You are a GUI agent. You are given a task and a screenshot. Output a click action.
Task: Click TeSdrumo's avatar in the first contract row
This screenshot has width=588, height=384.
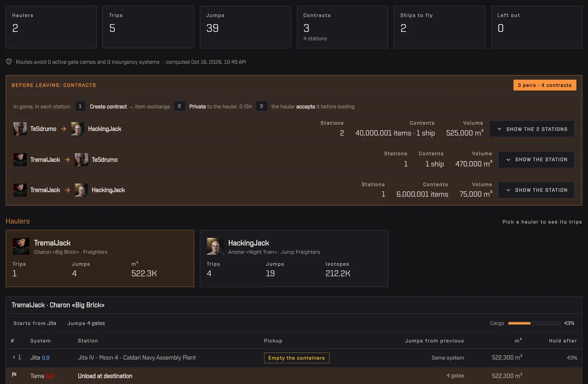(x=20, y=129)
